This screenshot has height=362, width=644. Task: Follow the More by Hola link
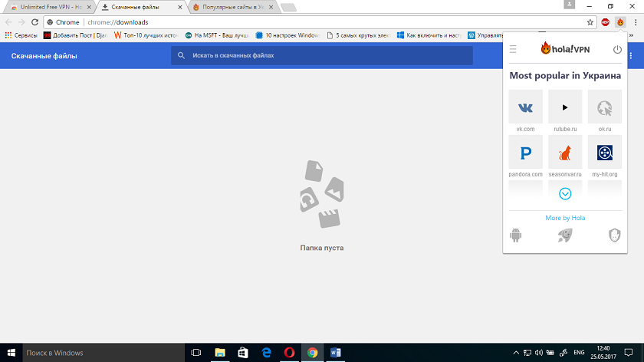[565, 218]
